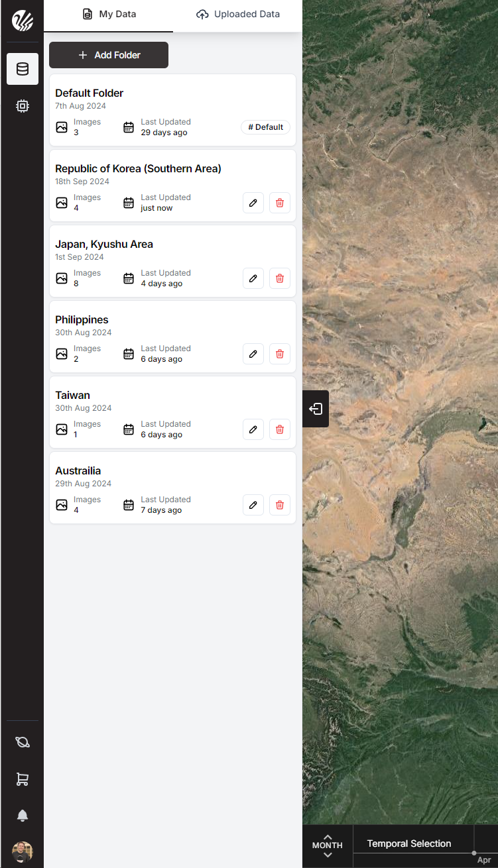Edit the Philippines folder
The height and width of the screenshot is (868, 498).
pos(253,354)
